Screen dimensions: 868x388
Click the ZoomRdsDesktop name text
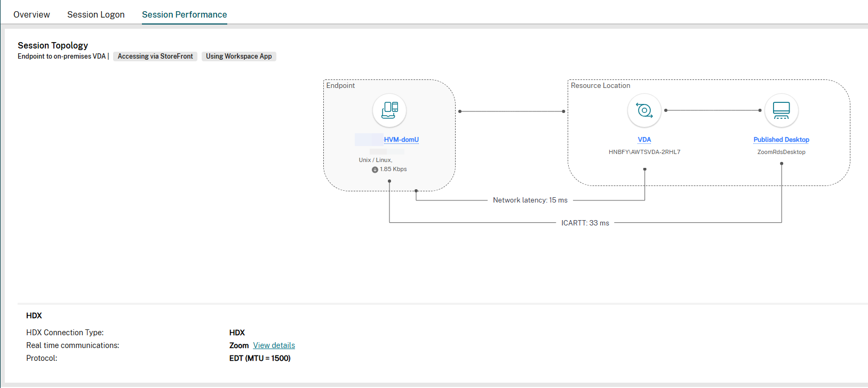[781, 152]
